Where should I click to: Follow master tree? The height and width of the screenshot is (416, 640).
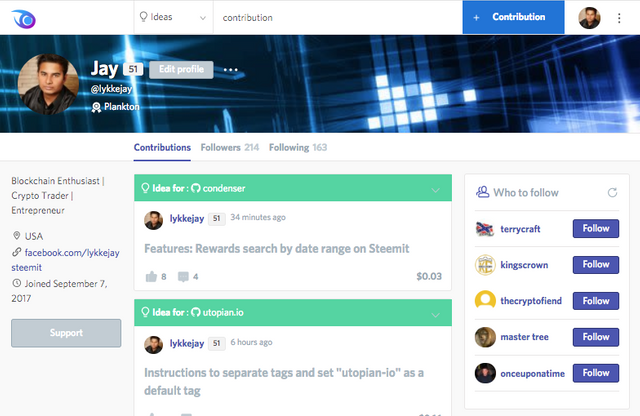pyautogui.click(x=596, y=337)
